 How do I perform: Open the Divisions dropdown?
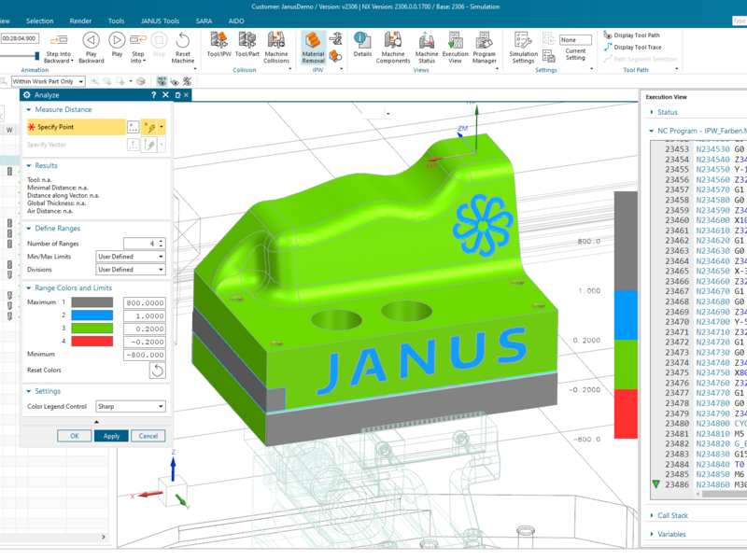131,270
